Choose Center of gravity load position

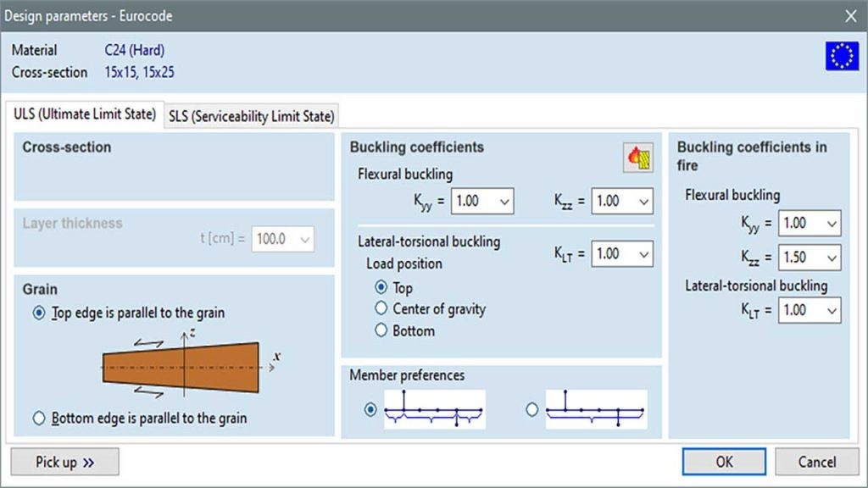tap(381, 308)
